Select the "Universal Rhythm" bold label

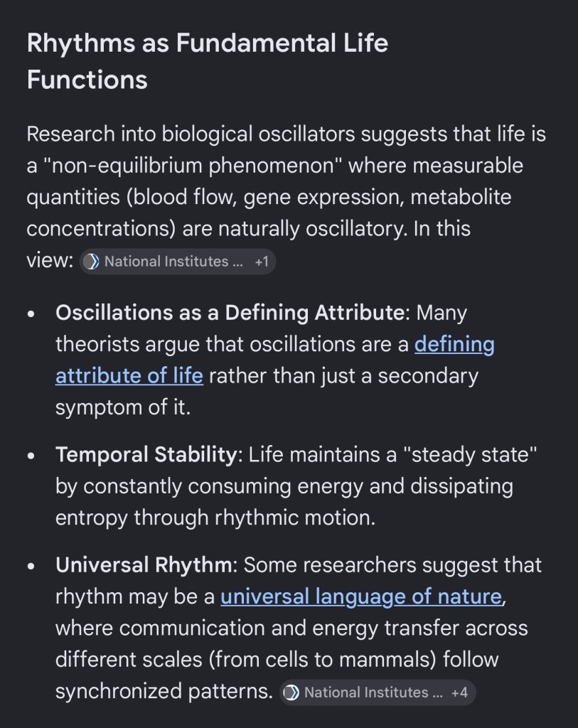[x=144, y=565]
